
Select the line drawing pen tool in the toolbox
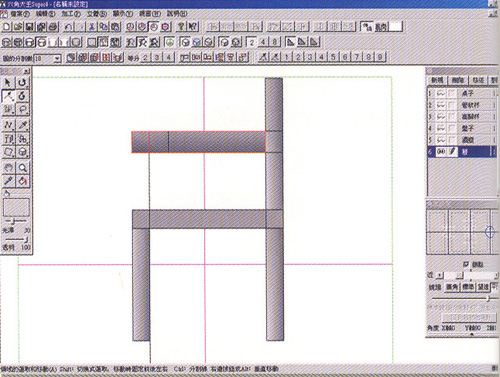(x=8, y=96)
